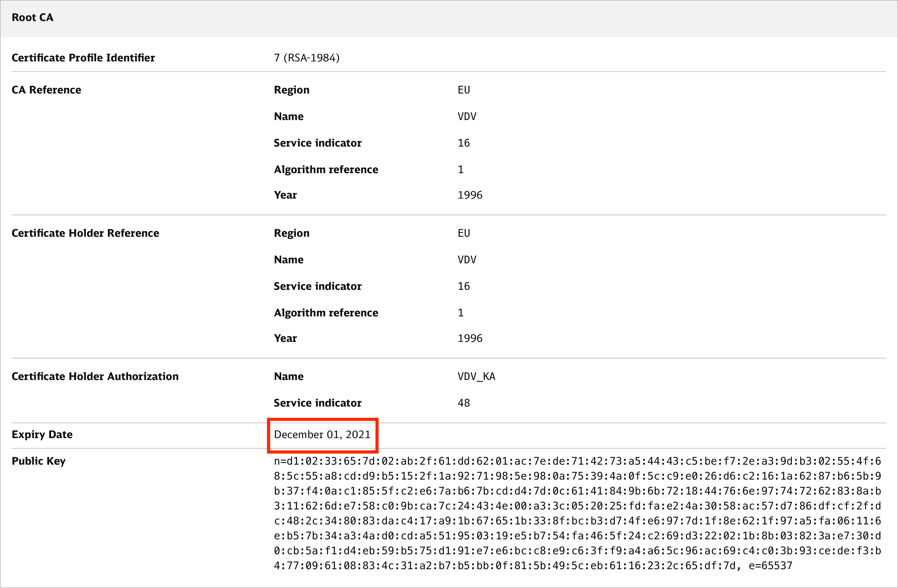Select VDV value under Certificate Holder Reference
Screen dimensions: 898x588
(x=467, y=259)
